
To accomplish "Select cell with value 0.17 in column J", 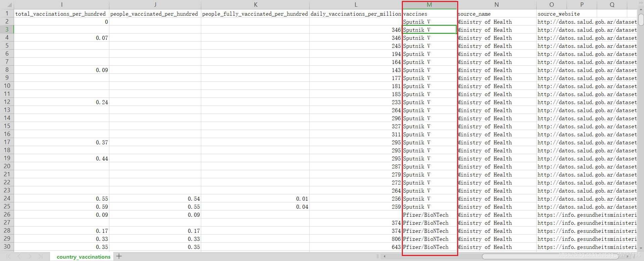I will coord(155,231).
